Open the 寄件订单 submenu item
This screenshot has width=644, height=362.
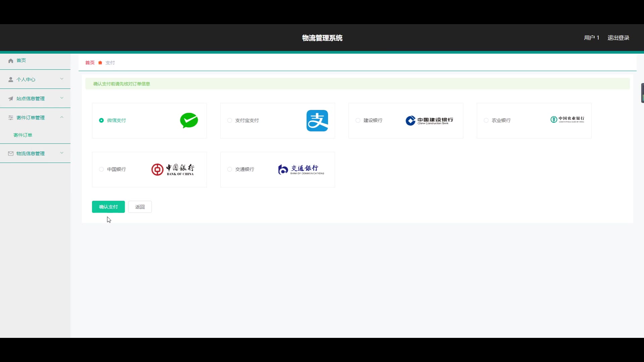tap(35, 135)
